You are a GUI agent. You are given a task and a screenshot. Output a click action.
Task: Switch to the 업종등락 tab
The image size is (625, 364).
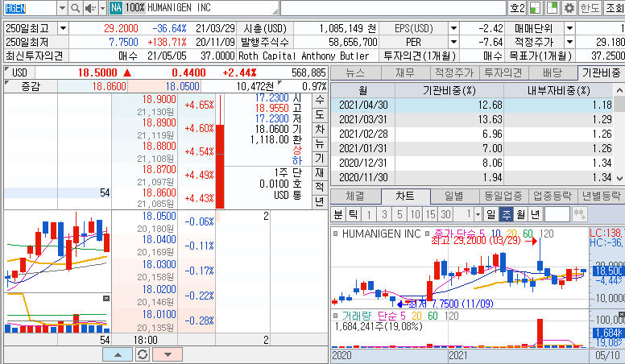coord(553,196)
